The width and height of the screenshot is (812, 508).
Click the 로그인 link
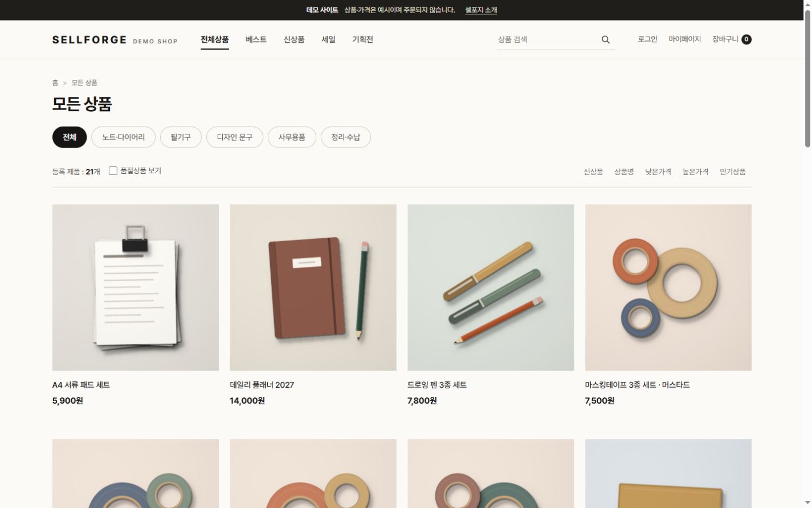point(647,39)
